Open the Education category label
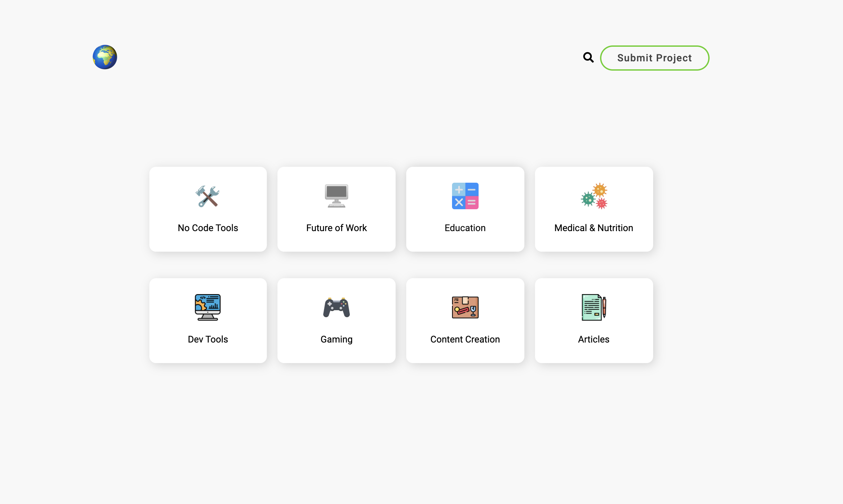The height and width of the screenshot is (504, 843). pyautogui.click(x=465, y=228)
